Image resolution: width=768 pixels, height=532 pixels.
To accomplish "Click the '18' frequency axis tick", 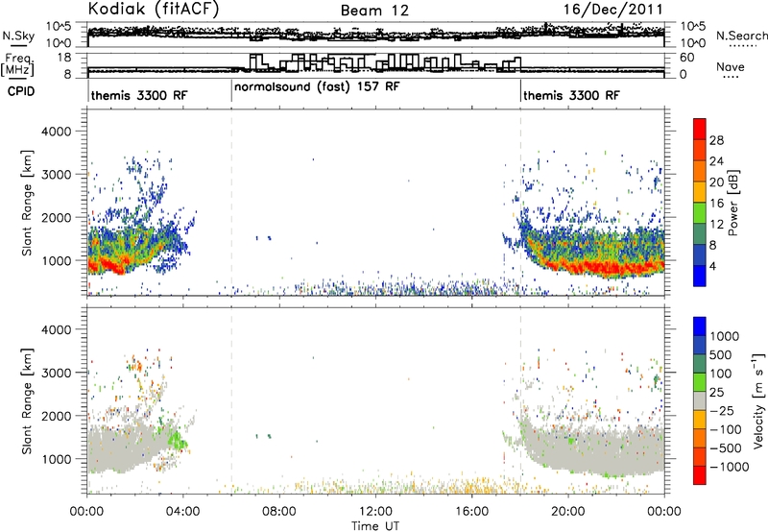I will pyautogui.click(x=64, y=58).
